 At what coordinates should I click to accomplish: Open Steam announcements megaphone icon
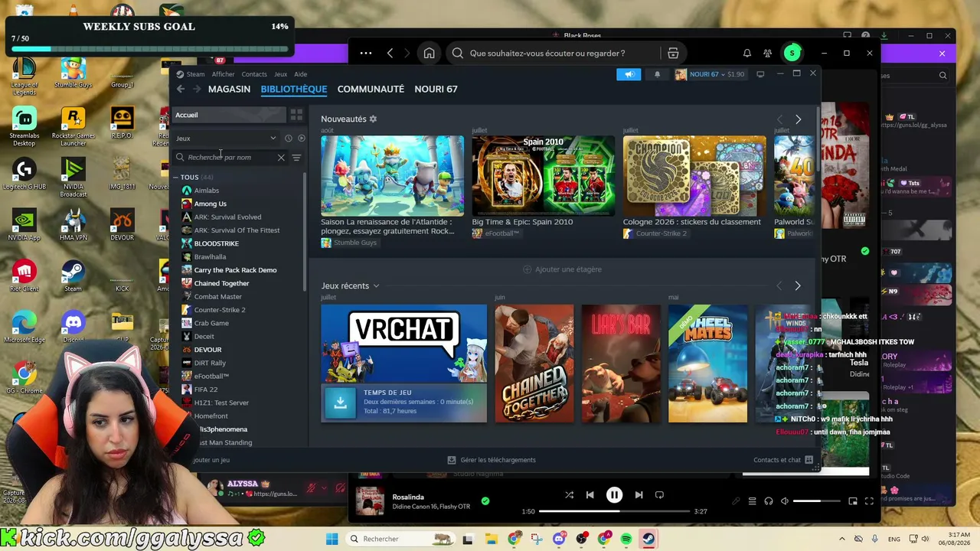pos(629,74)
